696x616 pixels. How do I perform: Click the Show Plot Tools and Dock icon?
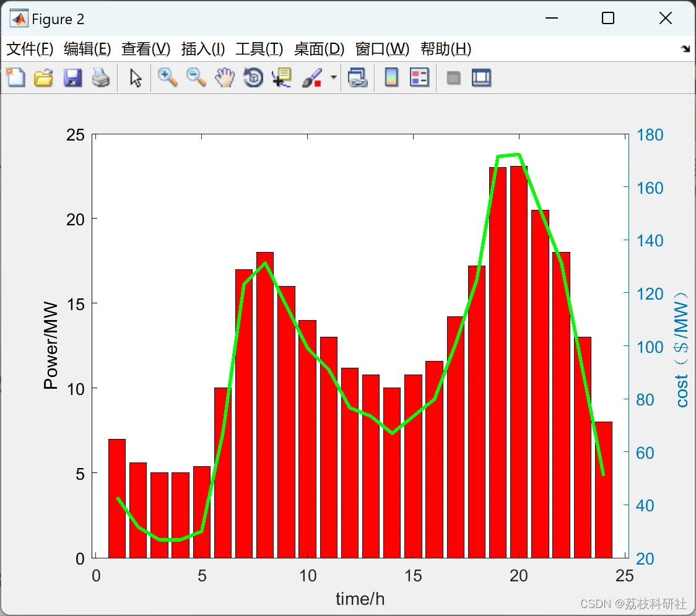click(x=481, y=77)
